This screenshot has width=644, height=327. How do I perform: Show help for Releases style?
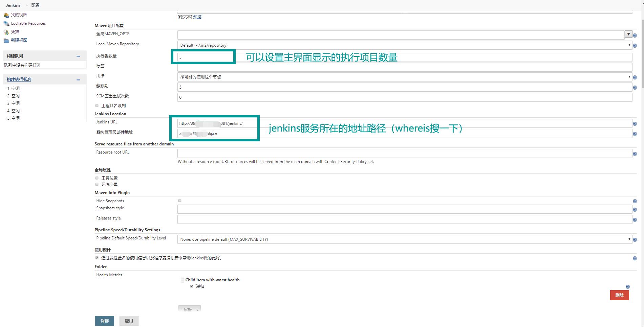tap(635, 220)
